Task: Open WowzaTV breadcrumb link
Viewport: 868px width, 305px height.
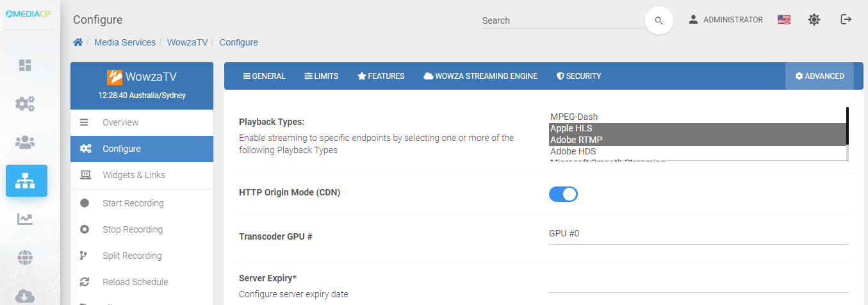Action: [x=188, y=42]
